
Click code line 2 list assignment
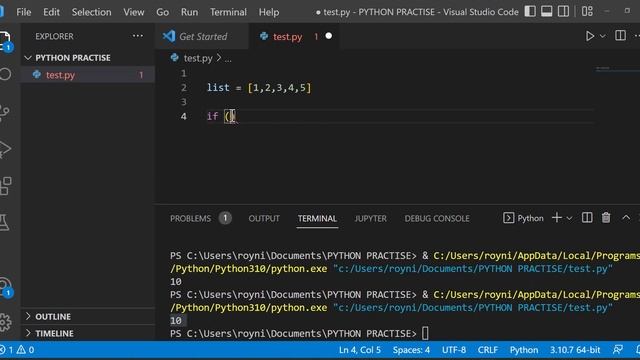click(x=259, y=88)
